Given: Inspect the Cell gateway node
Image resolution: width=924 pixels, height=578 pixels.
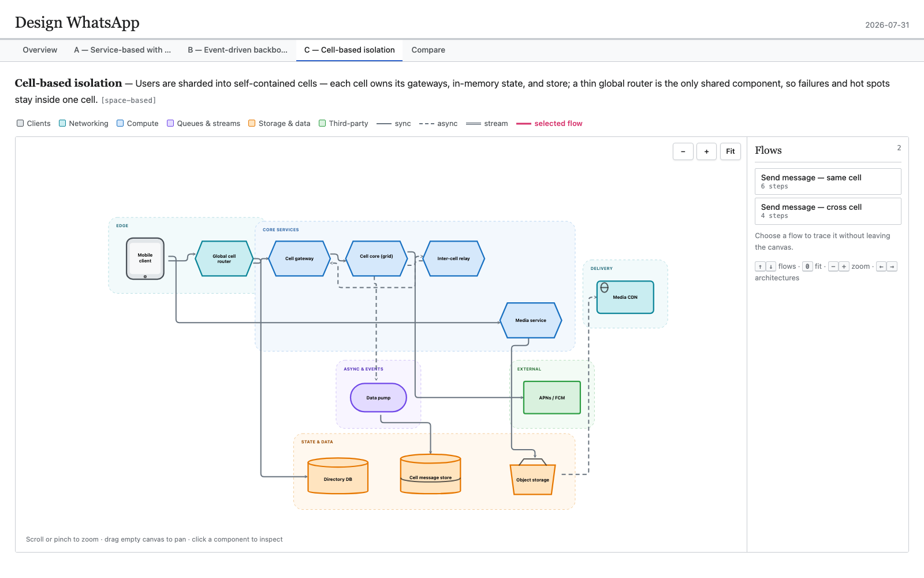Looking at the screenshot, I should [299, 258].
